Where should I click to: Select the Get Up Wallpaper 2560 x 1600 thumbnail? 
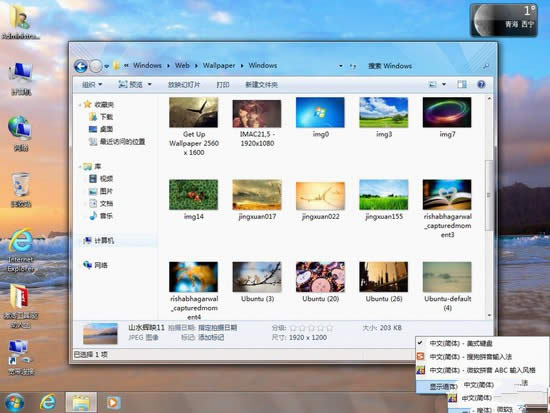(194, 112)
